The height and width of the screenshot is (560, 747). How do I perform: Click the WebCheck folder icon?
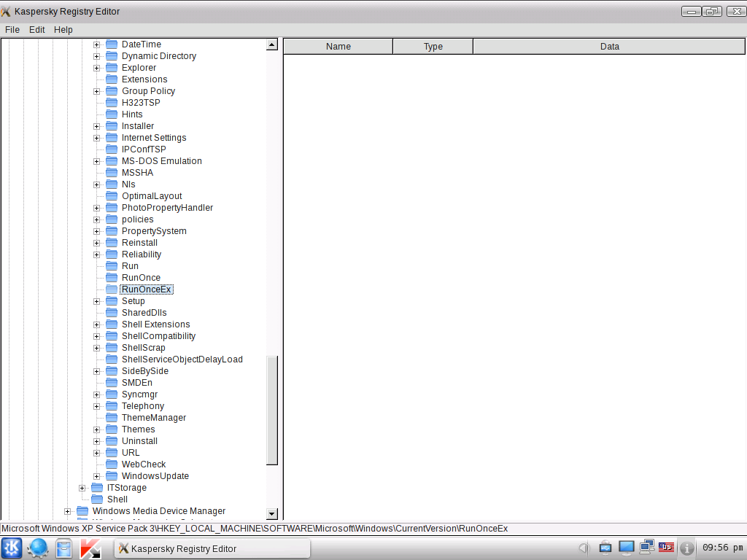(x=112, y=464)
